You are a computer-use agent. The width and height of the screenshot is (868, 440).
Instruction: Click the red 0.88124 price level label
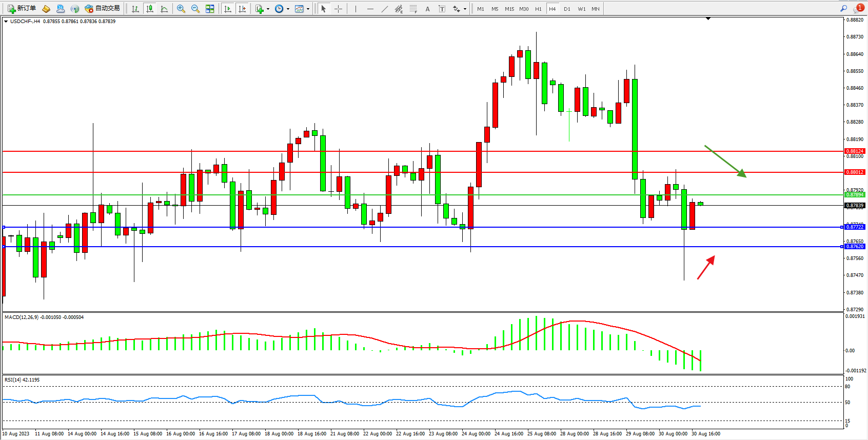855,151
